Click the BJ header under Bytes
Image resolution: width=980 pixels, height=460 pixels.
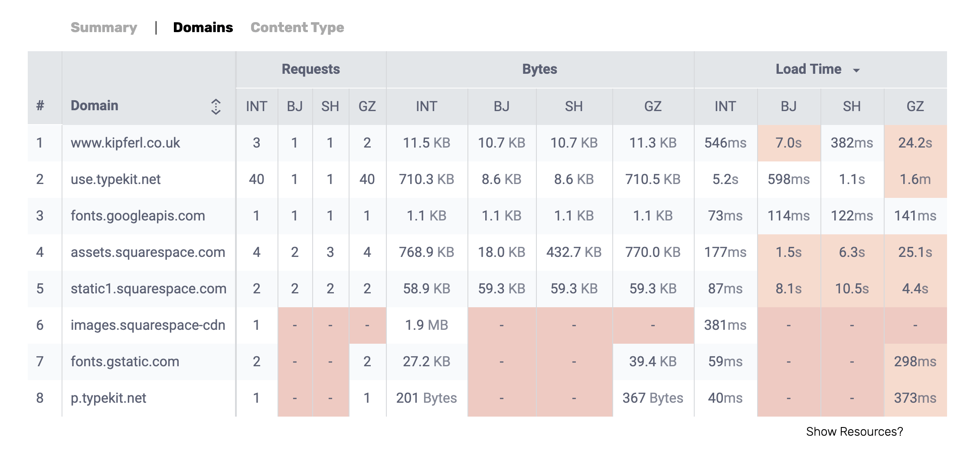502,106
